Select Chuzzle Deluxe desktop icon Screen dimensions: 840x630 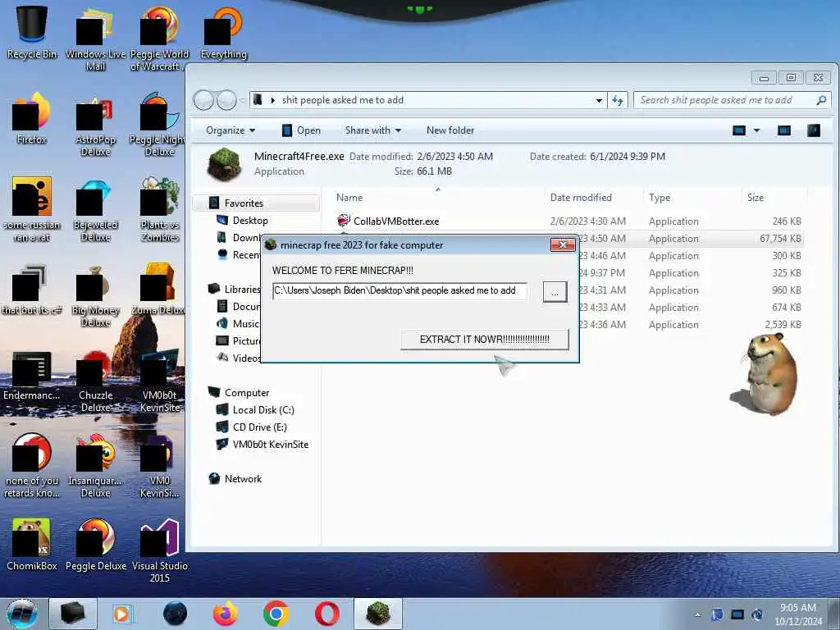tap(95, 381)
